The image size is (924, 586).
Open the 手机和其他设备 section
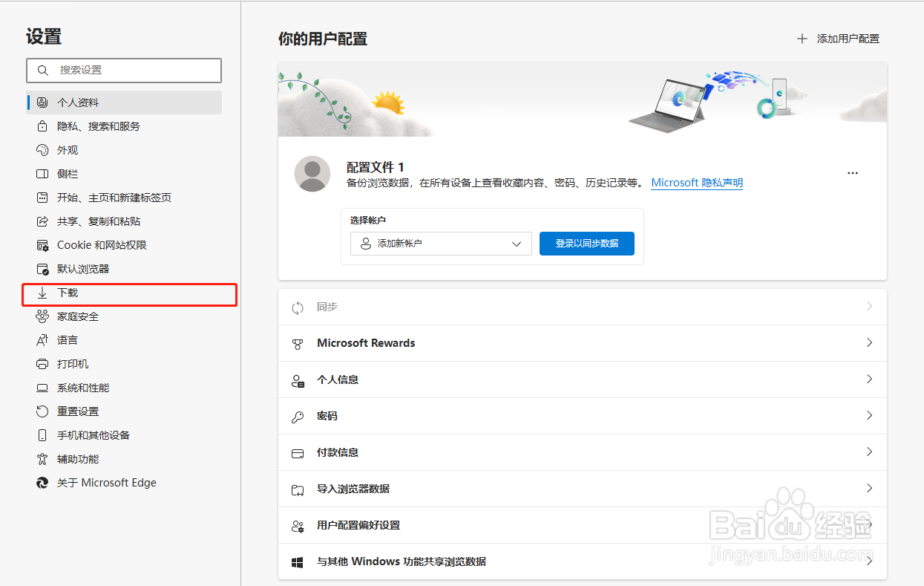click(124, 435)
